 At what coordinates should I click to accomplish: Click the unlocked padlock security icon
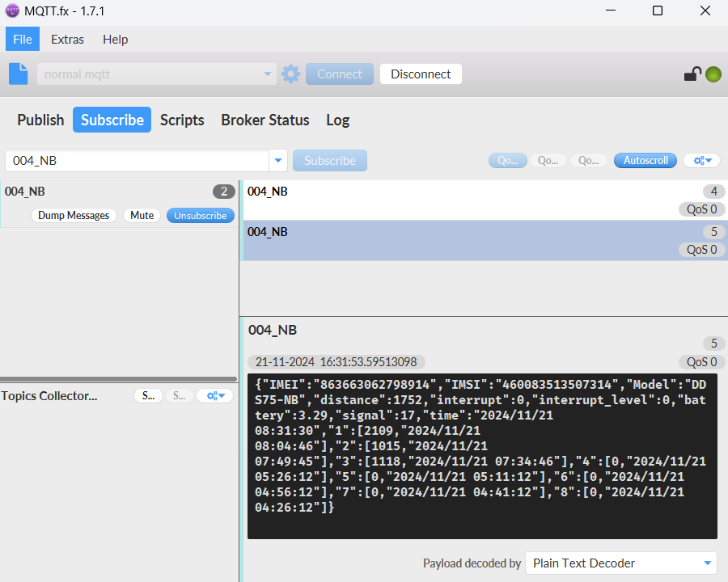click(x=692, y=74)
